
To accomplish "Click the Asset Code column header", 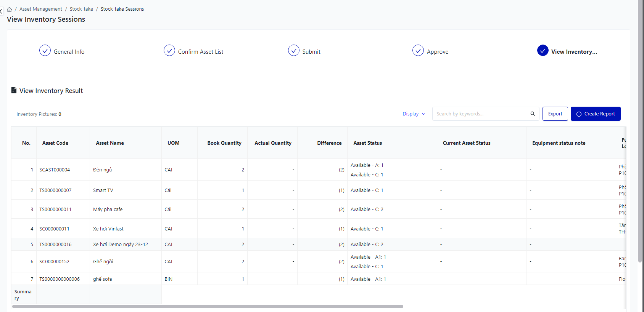I will [55, 143].
